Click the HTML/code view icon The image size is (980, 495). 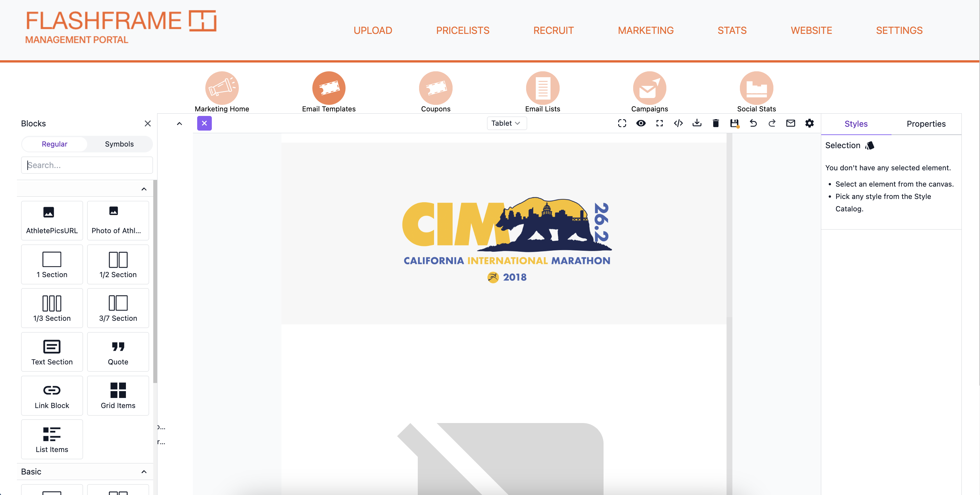(678, 123)
